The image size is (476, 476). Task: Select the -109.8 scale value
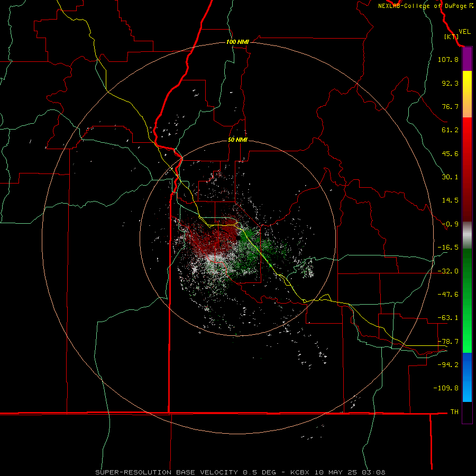[446, 388]
